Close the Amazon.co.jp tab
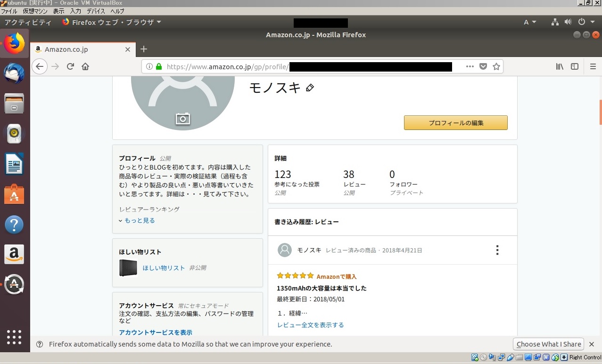602x364 pixels. [x=128, y=49]
